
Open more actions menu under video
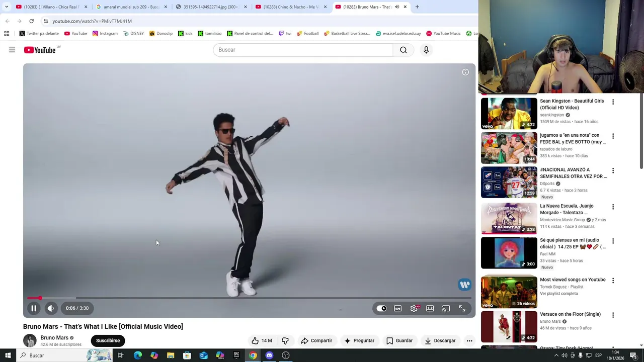[x=469, y=340]
